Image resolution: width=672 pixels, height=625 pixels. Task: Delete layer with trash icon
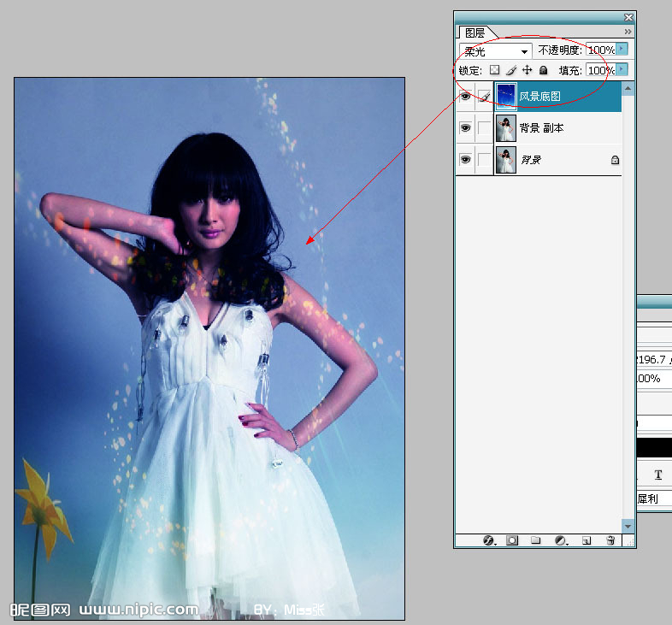click(x=610, y=540)
